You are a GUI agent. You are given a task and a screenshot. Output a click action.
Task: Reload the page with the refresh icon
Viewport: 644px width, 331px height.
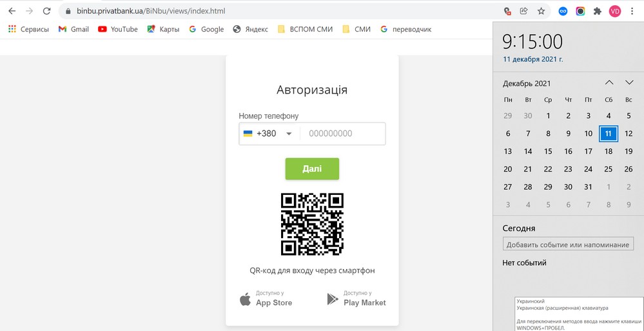pos(47,11)
